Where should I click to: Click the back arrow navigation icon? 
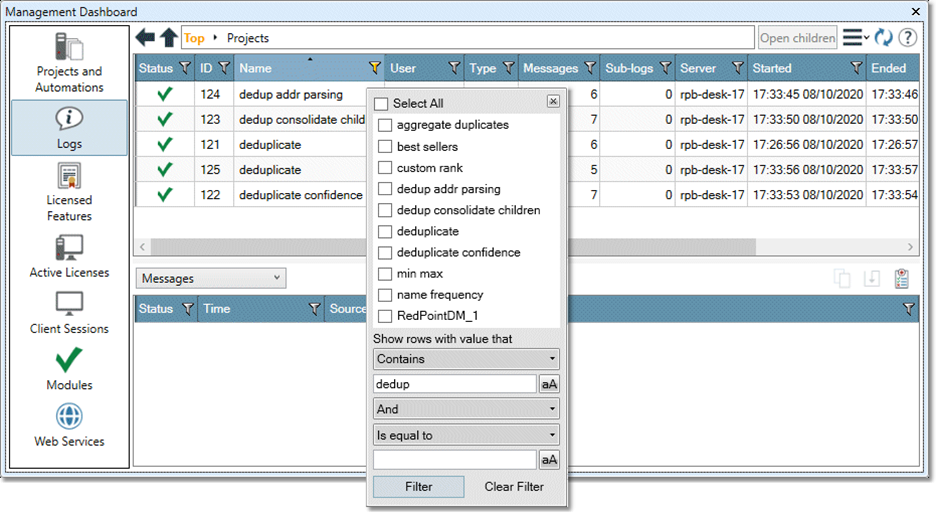click(x=146, y=38)
